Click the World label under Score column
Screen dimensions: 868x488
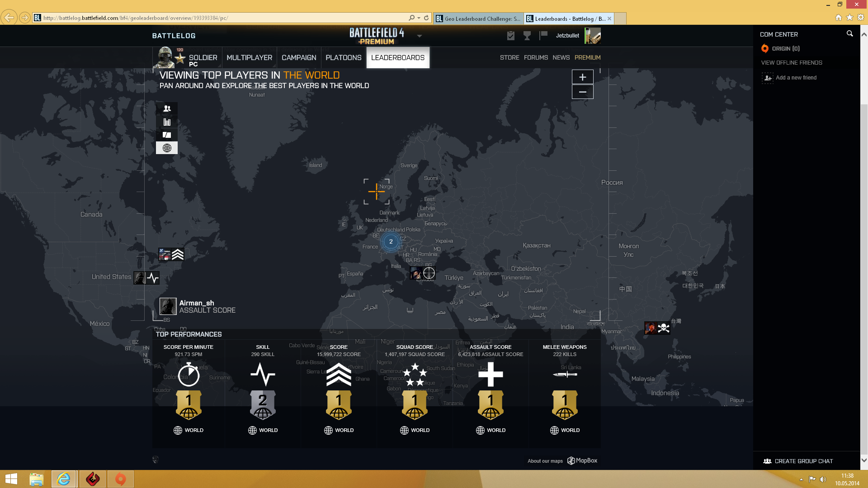click(x=339, y=430)
